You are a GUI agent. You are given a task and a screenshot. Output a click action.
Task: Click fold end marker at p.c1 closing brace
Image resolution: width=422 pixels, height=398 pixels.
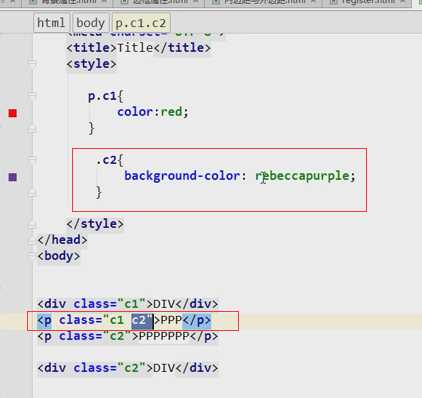(32, 128)
